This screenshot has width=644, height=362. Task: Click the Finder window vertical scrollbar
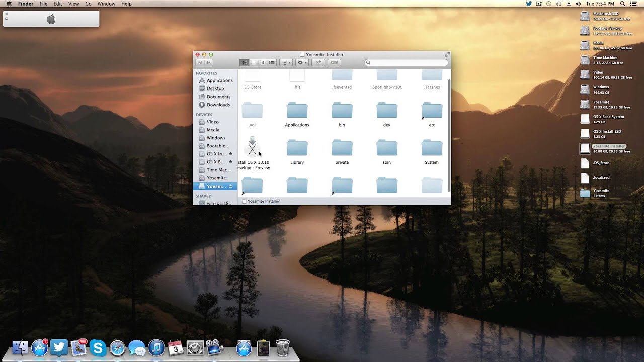pos(449,136)
